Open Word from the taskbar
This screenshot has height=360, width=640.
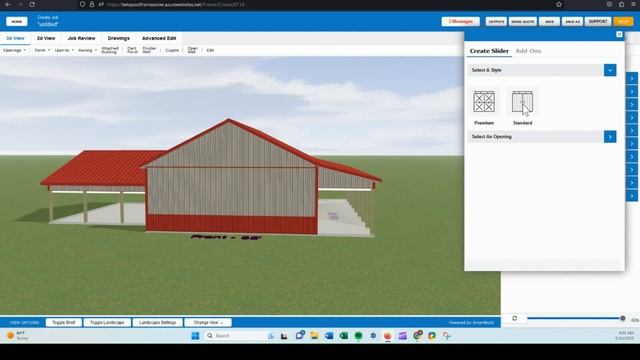point(329,336)
